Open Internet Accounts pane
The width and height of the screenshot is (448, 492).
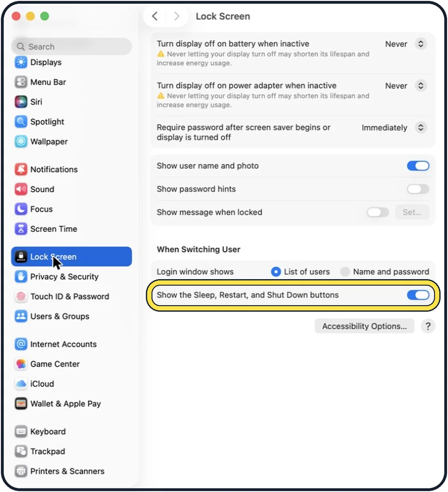71,344
